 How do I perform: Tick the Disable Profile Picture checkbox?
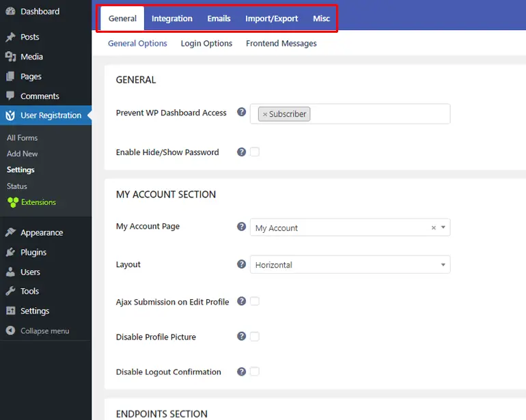pyautogui.click(x=255, y=336)
